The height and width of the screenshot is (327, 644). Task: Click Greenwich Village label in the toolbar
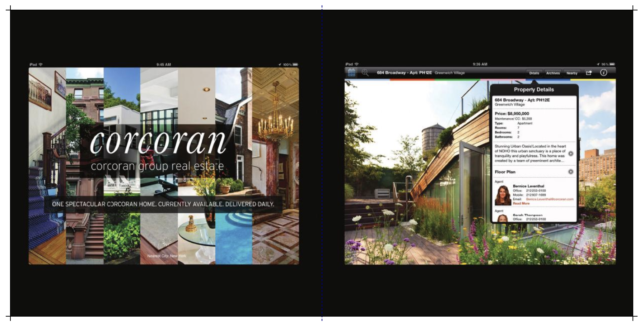tap(449, 73)
